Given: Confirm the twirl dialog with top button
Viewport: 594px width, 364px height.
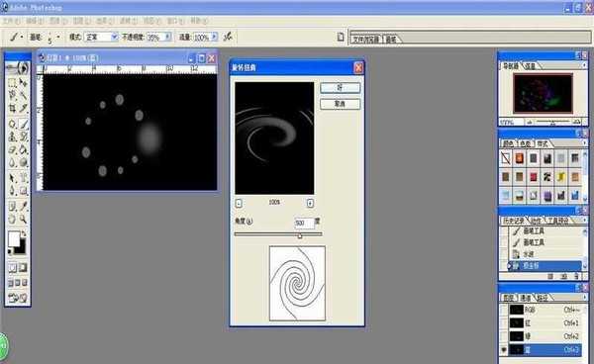Looking at the screenshot, I should (340, 88).
